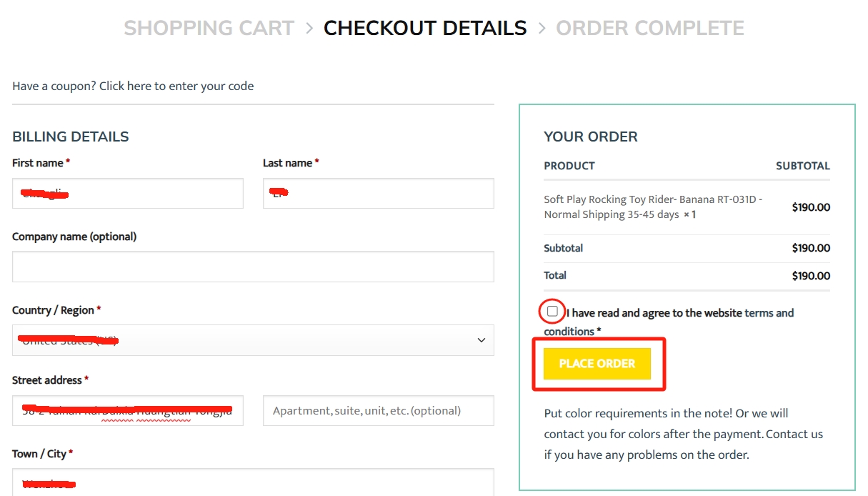Click the ORDER COMPLETE breadcrumb step
The image size is (868, 496).
click(651, 27)
